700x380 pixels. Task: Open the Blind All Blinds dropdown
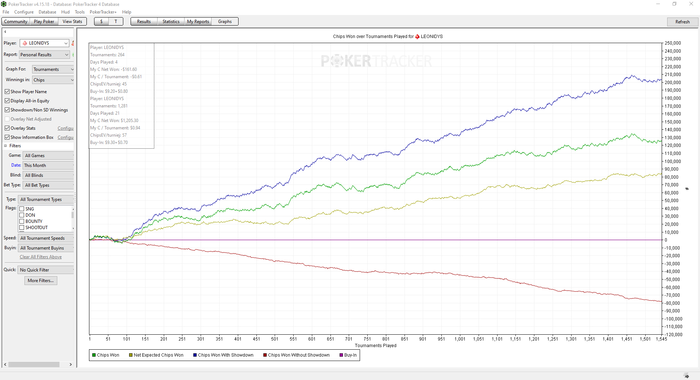pos(48,175)
